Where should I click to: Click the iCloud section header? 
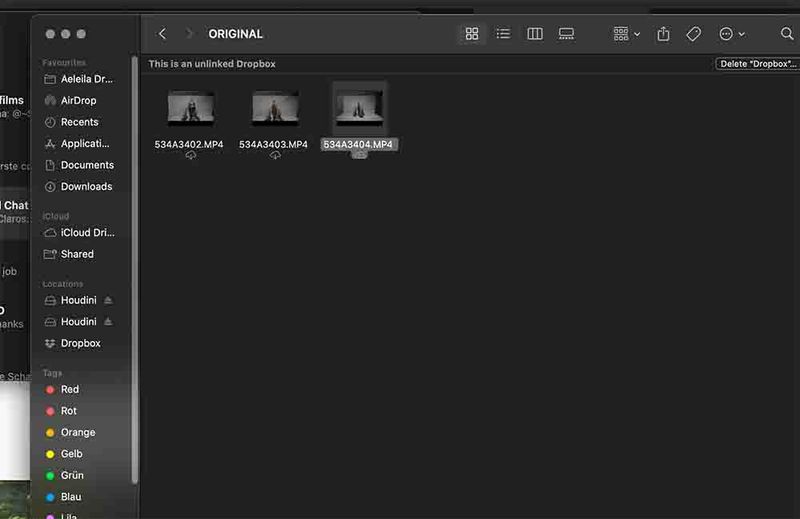(x=56, y=216)
